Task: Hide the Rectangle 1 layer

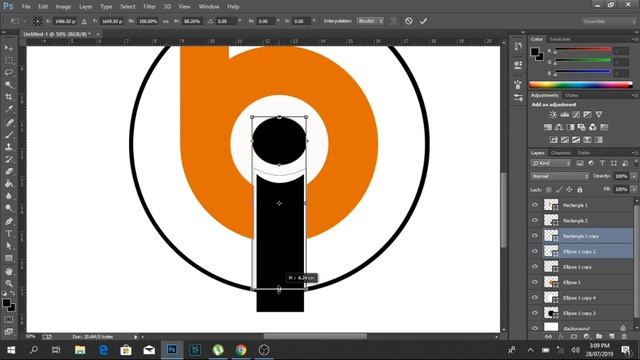Action: coord(535,205)
